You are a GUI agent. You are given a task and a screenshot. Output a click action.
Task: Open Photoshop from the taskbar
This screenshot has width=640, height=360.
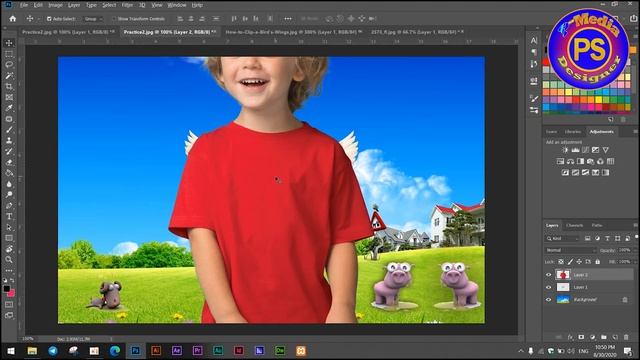pos(135,351)
